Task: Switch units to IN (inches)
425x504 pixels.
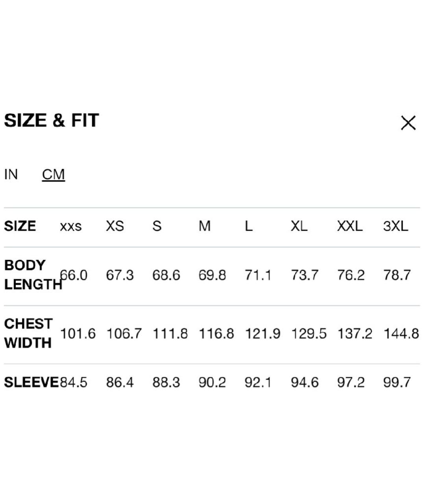Action: point(11,174)
